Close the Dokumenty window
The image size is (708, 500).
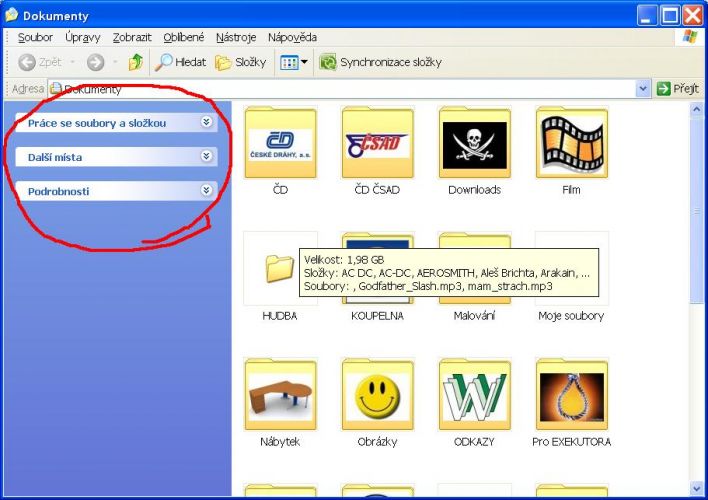693,15
